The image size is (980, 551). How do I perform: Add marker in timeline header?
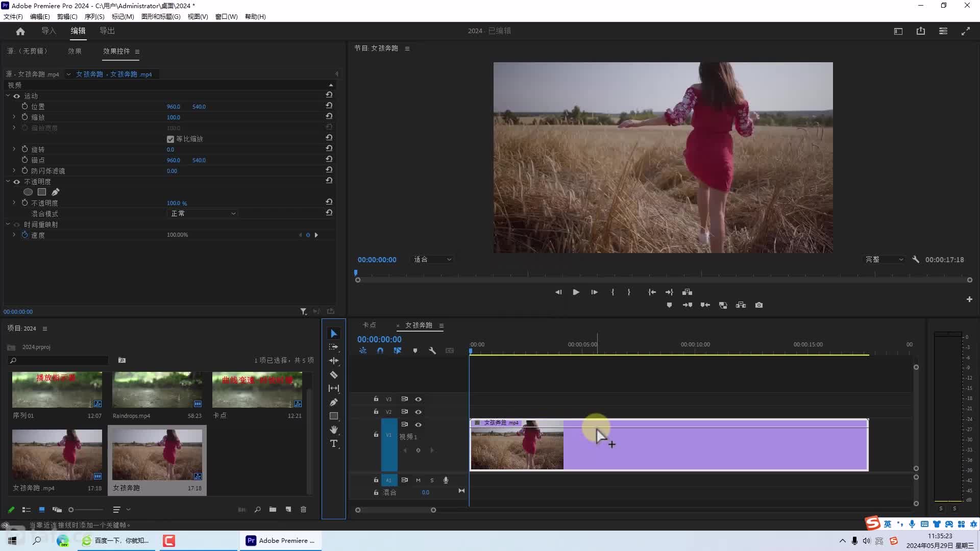tap(415, 350)
